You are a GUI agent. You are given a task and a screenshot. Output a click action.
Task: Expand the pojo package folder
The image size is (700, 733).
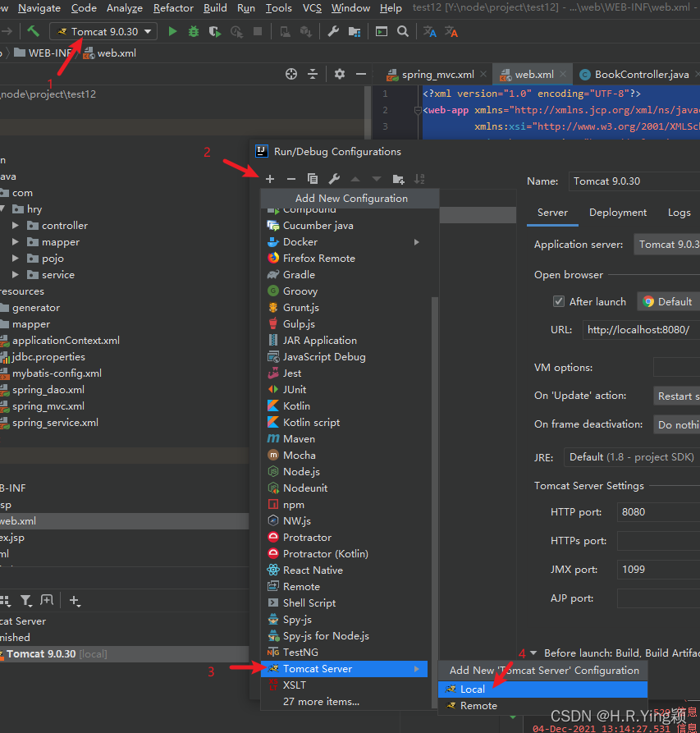coord(16,258)
